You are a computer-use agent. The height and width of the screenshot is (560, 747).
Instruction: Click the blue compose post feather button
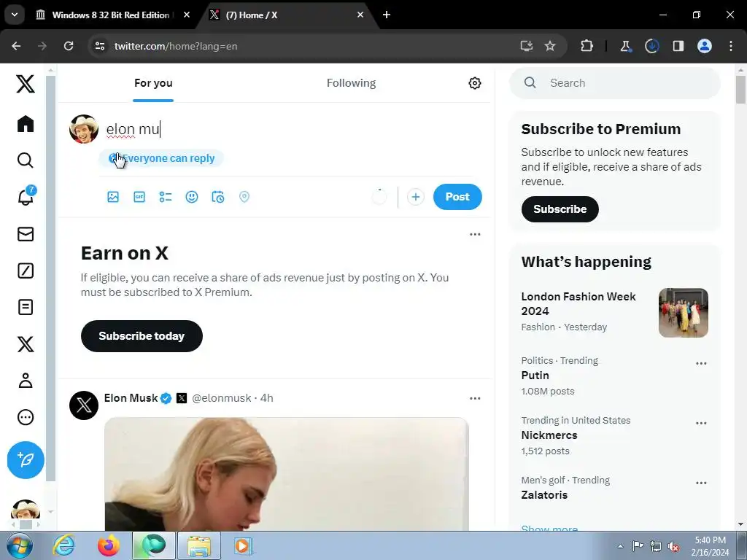tap(26, 460)
